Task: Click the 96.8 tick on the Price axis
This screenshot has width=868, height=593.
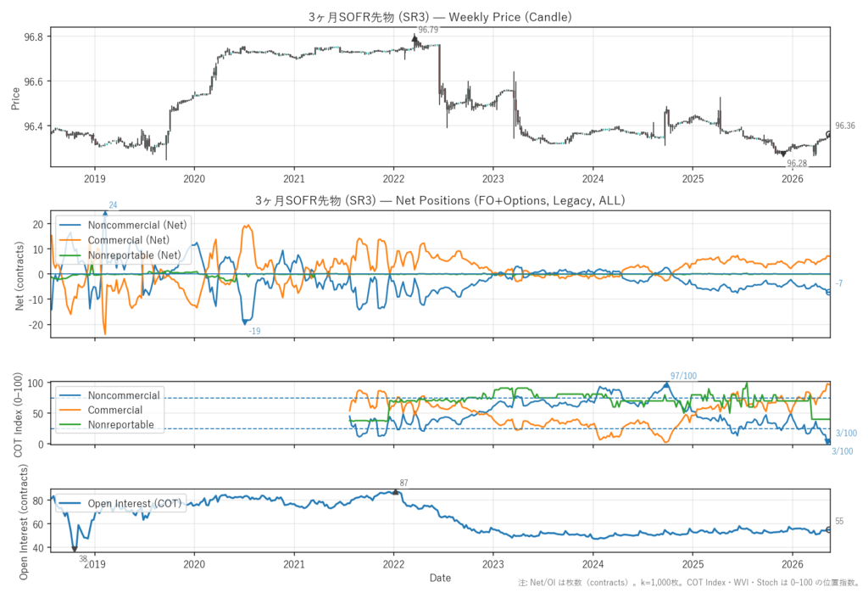Action: 33,37
